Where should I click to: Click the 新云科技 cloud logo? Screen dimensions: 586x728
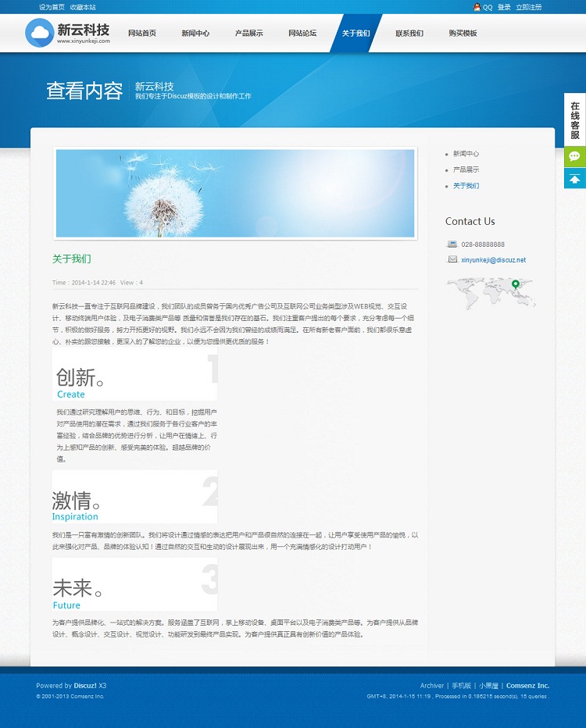point(68,33)
